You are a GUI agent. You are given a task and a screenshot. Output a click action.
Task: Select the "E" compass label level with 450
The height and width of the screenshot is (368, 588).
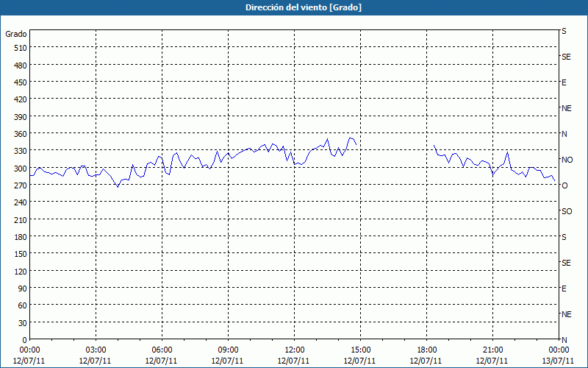564,82
